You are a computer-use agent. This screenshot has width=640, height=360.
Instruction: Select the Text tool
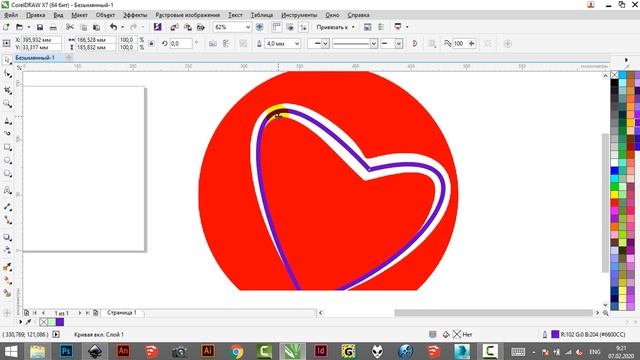[x=7, y=190]
